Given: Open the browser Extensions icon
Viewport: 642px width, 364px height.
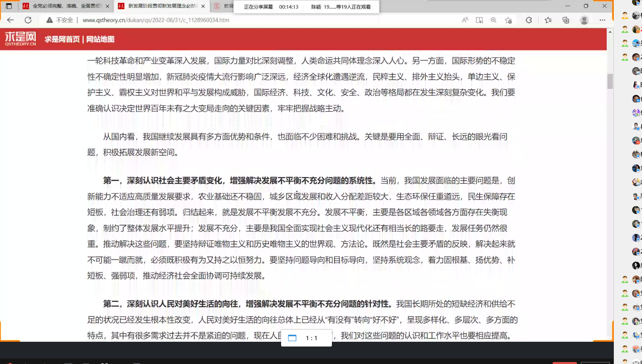Looking at the screenshot, I should click(528, 20).
